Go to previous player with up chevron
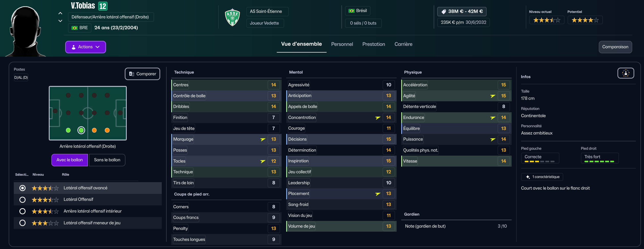The image size is (644, 249). click(x=60, y=13)
